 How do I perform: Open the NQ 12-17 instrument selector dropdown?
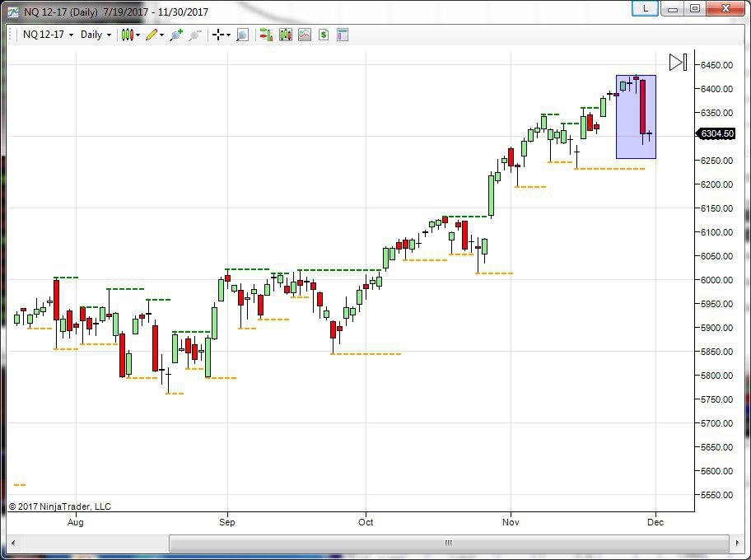tap(49, 35)
